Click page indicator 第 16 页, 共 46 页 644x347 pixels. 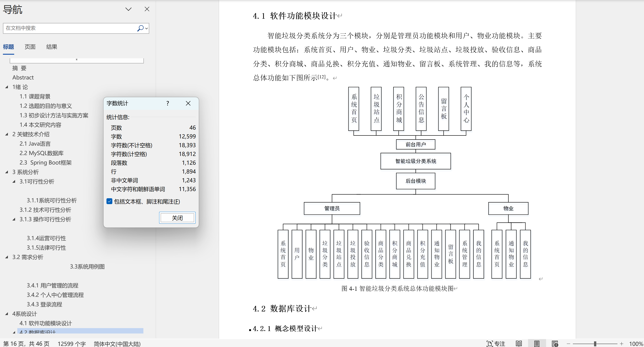click(26, 344)
